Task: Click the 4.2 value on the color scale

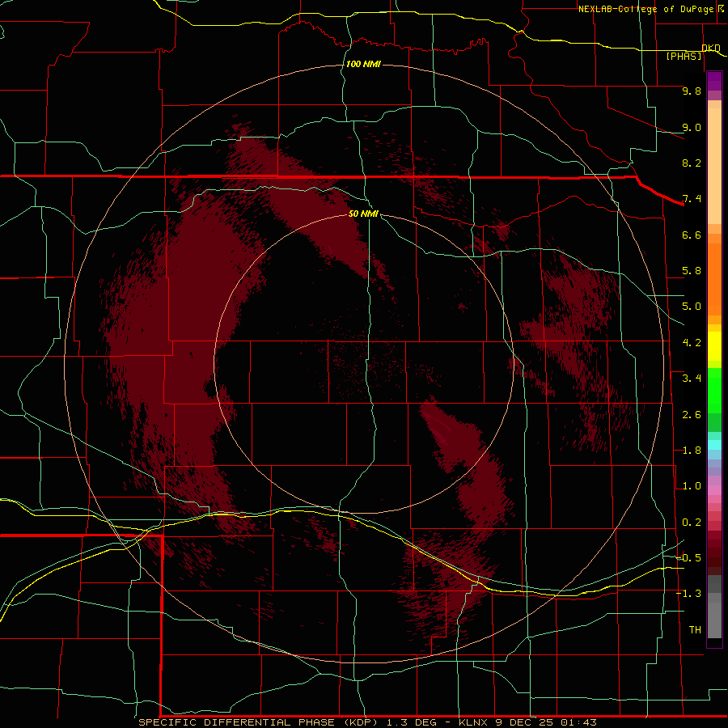Action: tap(692, 343)
